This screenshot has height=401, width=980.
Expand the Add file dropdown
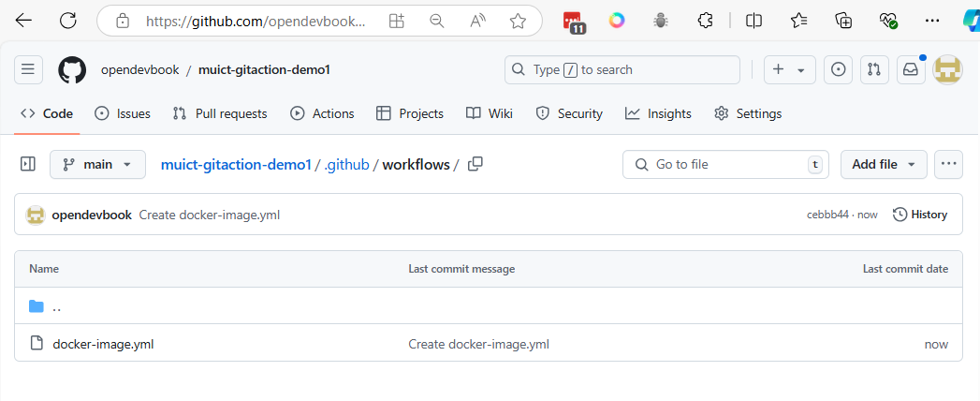point(884,165)
